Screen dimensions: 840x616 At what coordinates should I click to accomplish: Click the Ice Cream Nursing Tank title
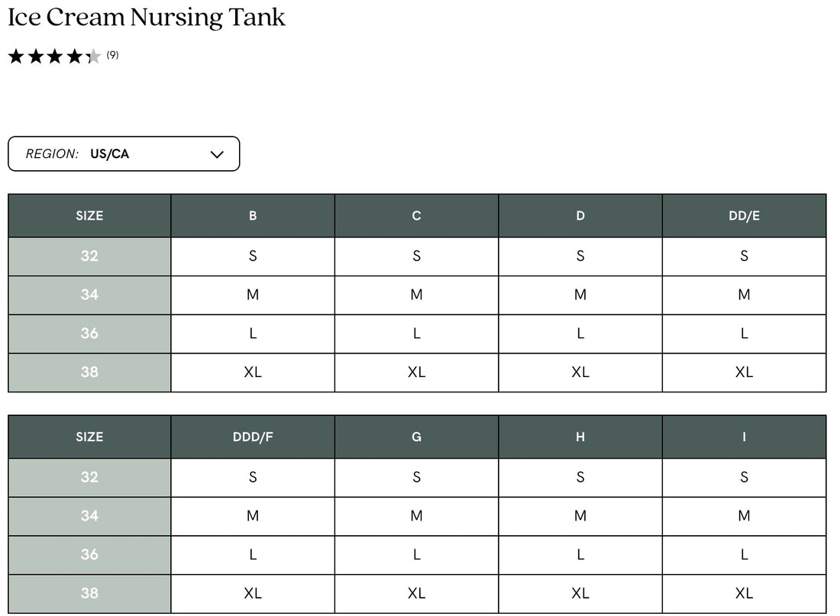147,18
